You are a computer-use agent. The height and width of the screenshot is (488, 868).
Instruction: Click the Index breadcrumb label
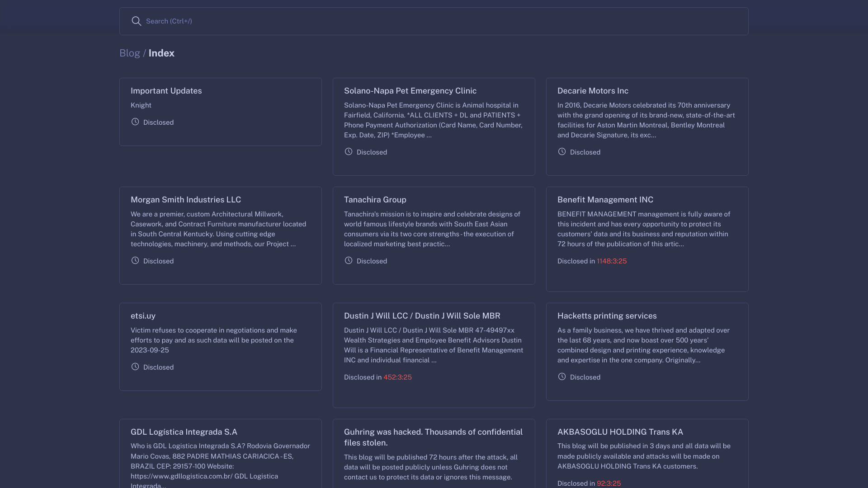161,53
